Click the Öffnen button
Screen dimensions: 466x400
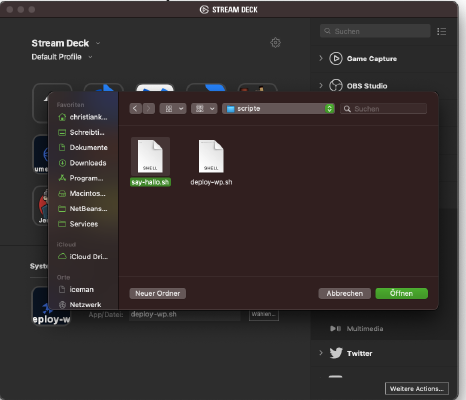coord(401,293)
